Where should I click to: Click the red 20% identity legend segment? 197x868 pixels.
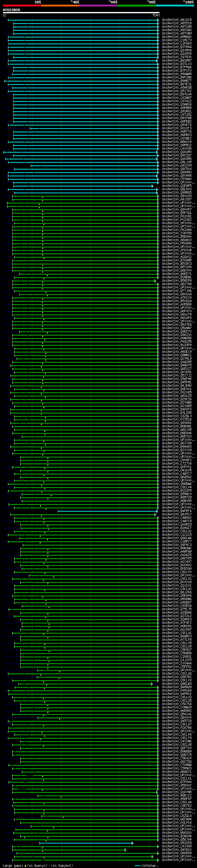point(22,6)
